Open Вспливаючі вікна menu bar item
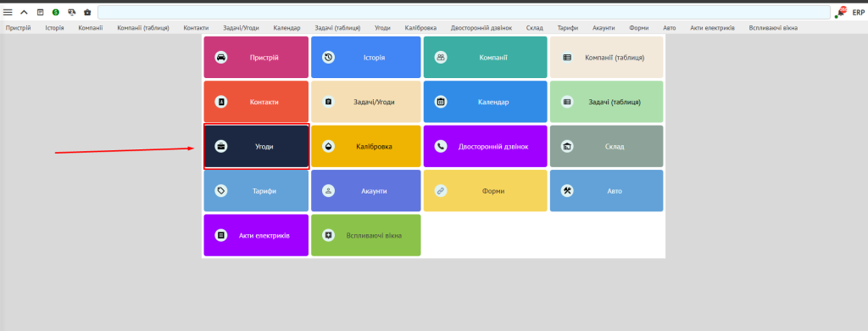 (x=773, y=28)
